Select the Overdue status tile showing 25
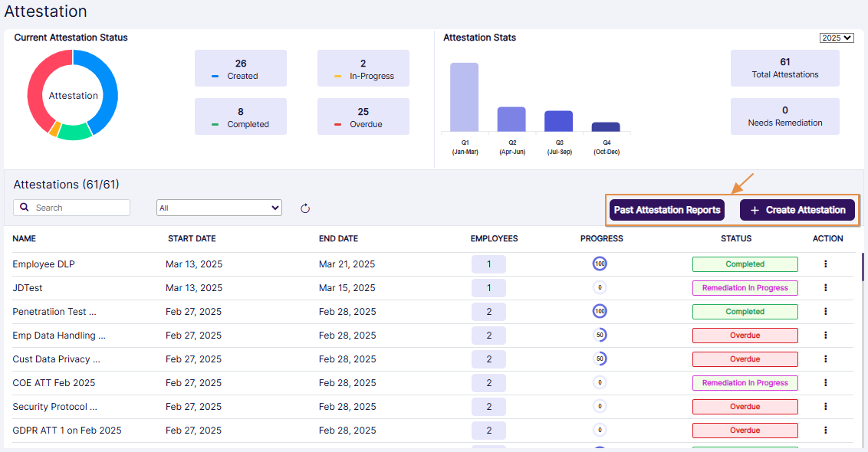 (363, 117)
